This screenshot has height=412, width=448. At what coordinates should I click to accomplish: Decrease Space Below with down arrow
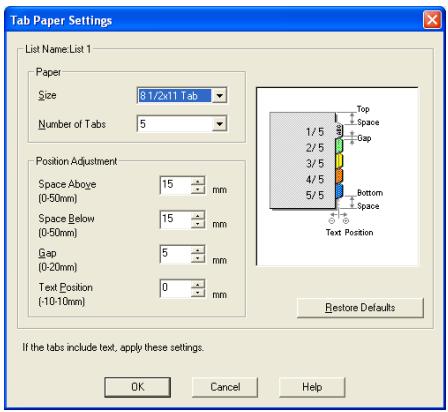click(x=198, y=224)
